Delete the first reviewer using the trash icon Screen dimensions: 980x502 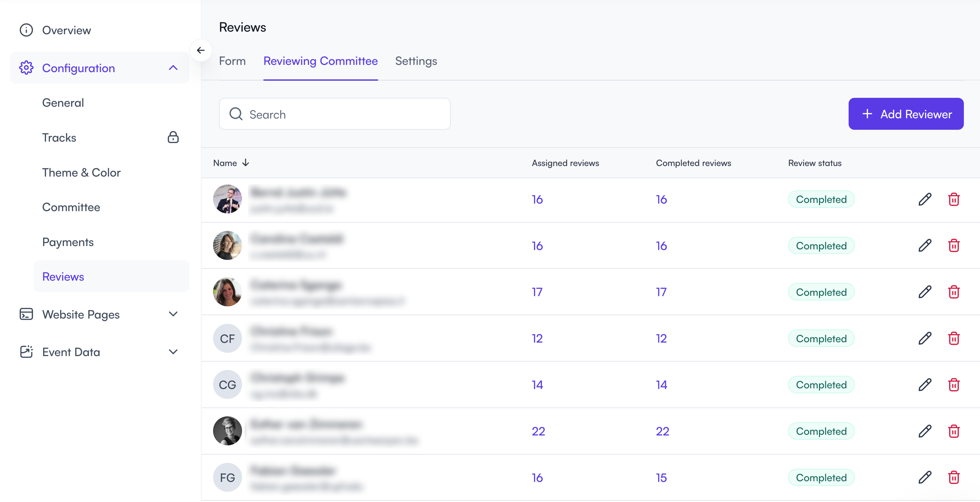[x=953, y=199]
